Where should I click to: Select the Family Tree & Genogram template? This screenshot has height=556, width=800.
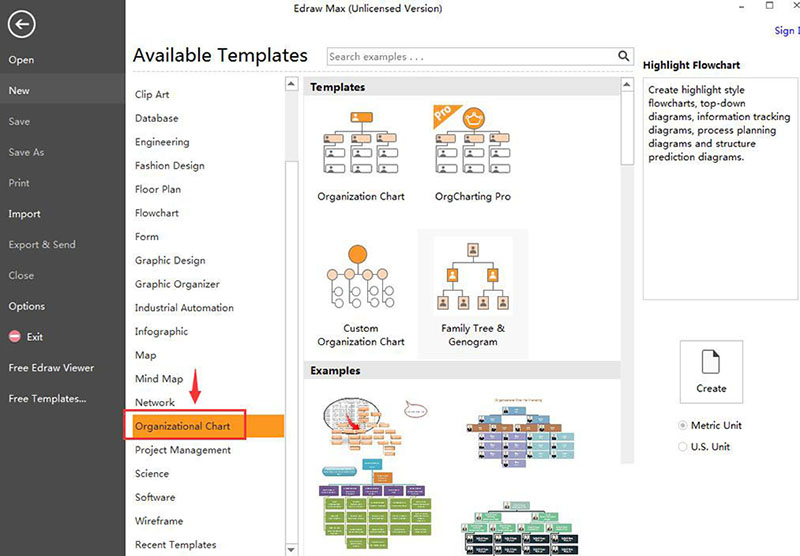click(x=473, y=294)
